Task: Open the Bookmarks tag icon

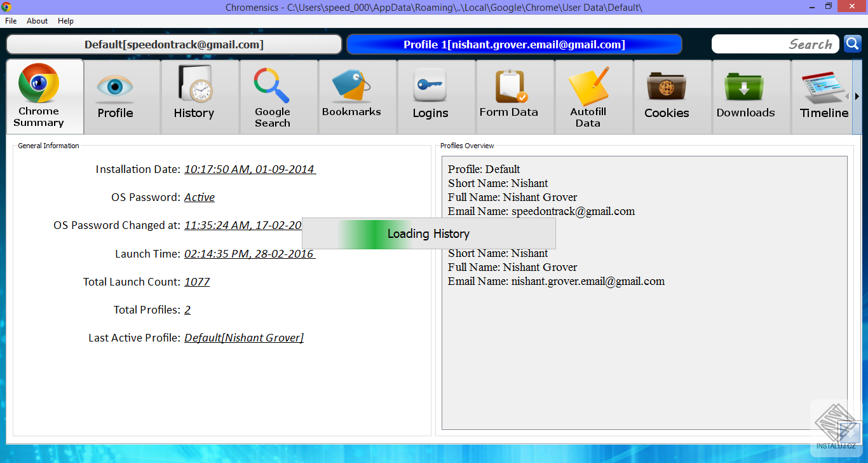Action: point(351,85)
